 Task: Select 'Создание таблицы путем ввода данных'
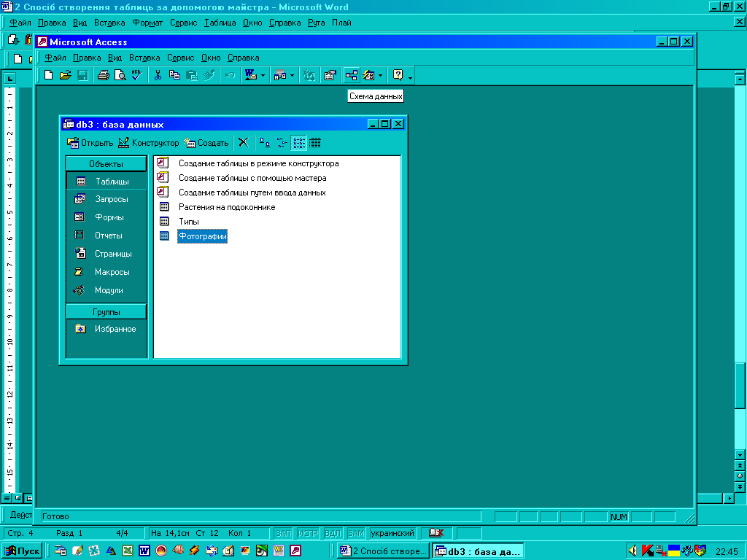pyautogui.click(x=252, y=192)
